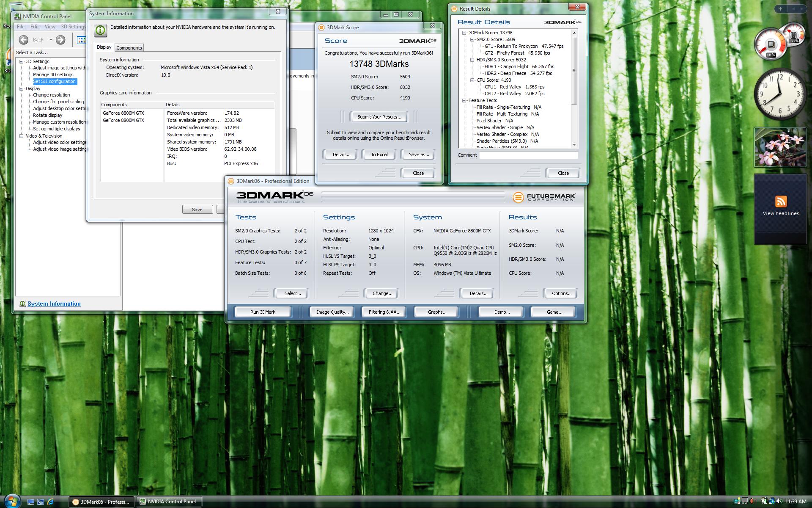Click the Back arrow in NVIDIA Control Panel

pyautogui.click(x=24, y=40)
